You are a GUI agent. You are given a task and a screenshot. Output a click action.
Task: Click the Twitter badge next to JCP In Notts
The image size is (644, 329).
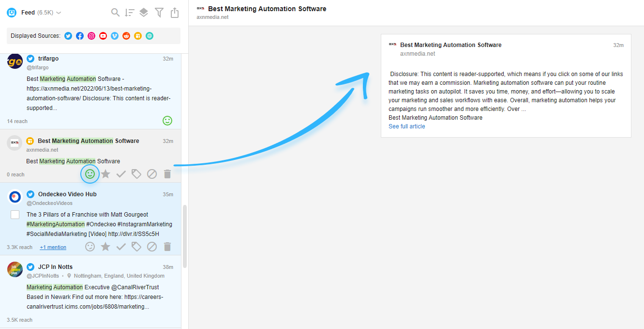[x=30, y=267]
